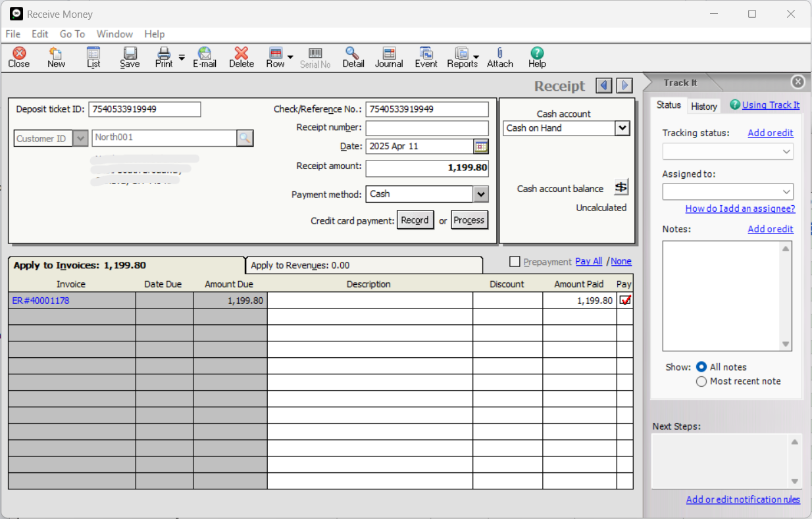
Task: Click the customer lookup magnifier icon
Action: pyautogui.click(x=245, y=137)
